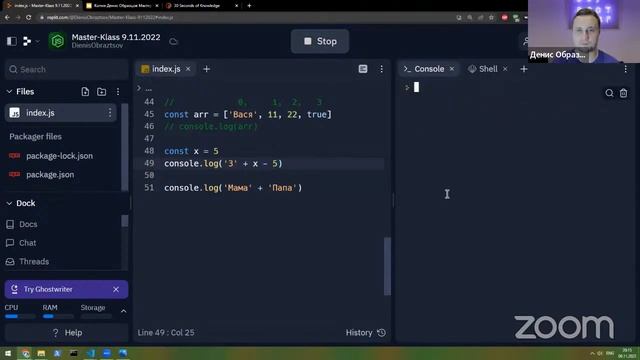The width and height of the screenshot is (640, 360).
Task: Clear the console with trash icon
Action: tap(624, 93)
